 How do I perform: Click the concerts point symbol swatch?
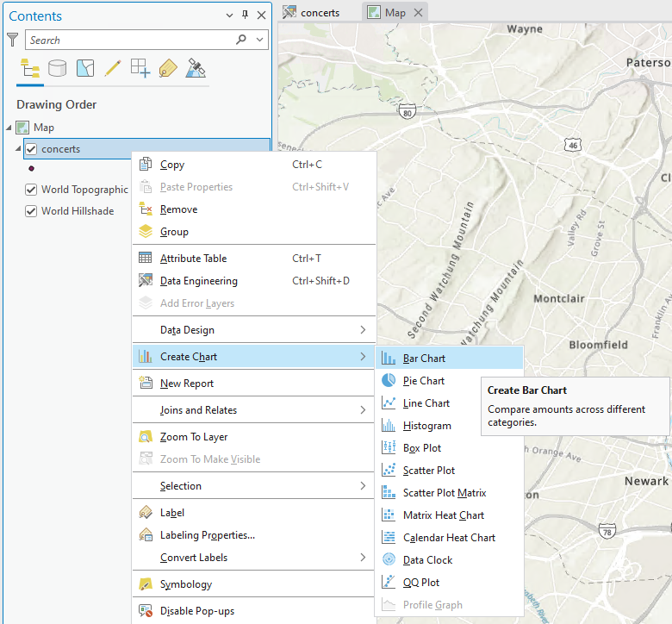click(32, 169)
